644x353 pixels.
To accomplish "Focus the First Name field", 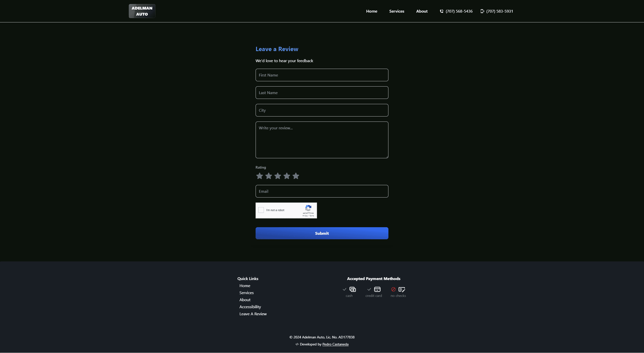I will 322,75.
